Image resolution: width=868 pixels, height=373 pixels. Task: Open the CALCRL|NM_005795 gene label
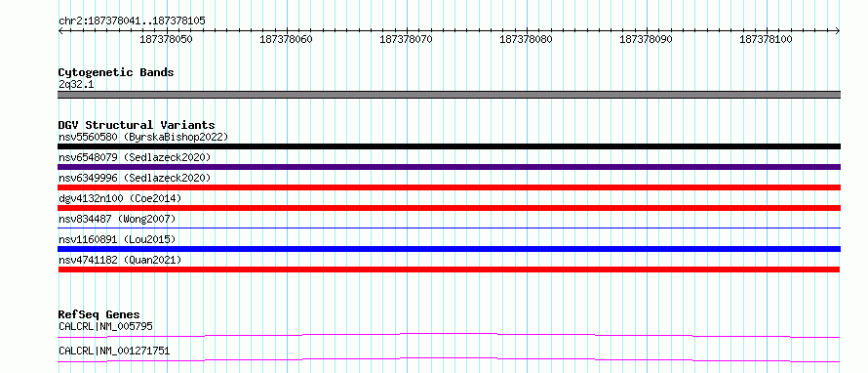pyautogui.click(x=105, y=326)
